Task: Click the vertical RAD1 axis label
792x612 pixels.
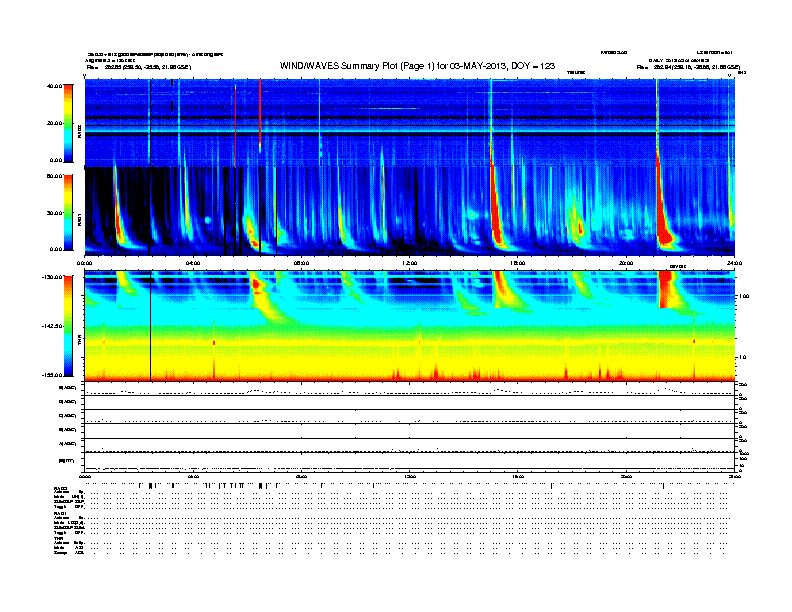Action: click(x=79, y=219)
